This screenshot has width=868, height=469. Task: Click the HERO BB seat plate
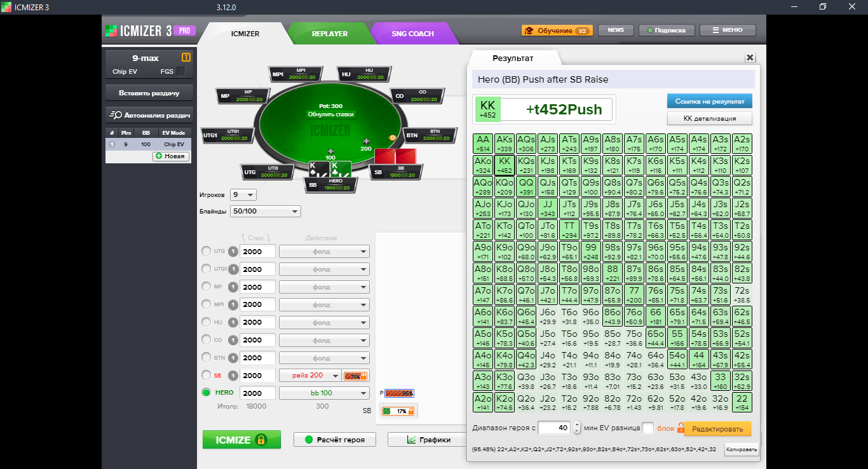pos(330,184)
